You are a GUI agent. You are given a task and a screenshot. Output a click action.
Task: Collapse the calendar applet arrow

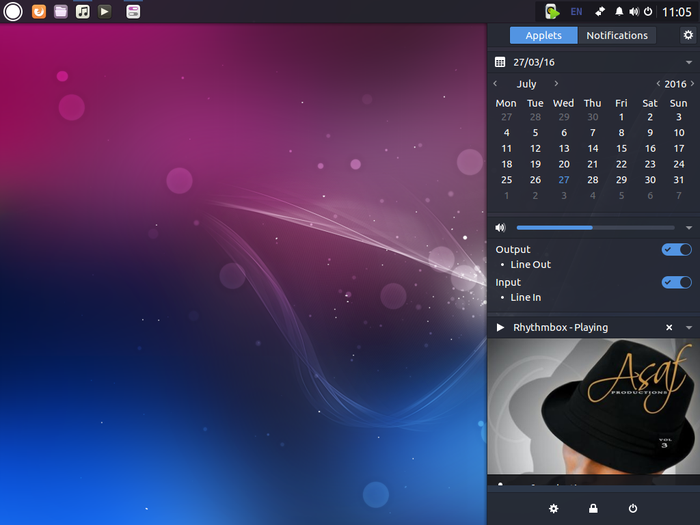coord(689,62)
